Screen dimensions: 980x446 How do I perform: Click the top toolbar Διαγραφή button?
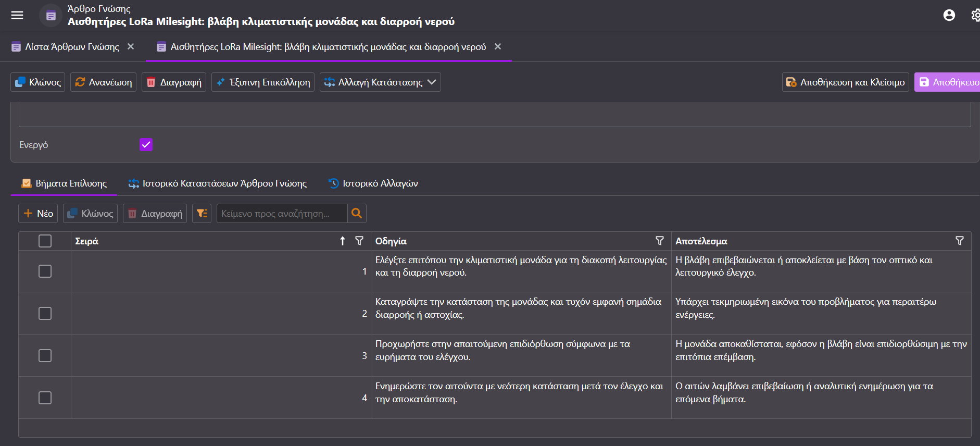(174, 82)
